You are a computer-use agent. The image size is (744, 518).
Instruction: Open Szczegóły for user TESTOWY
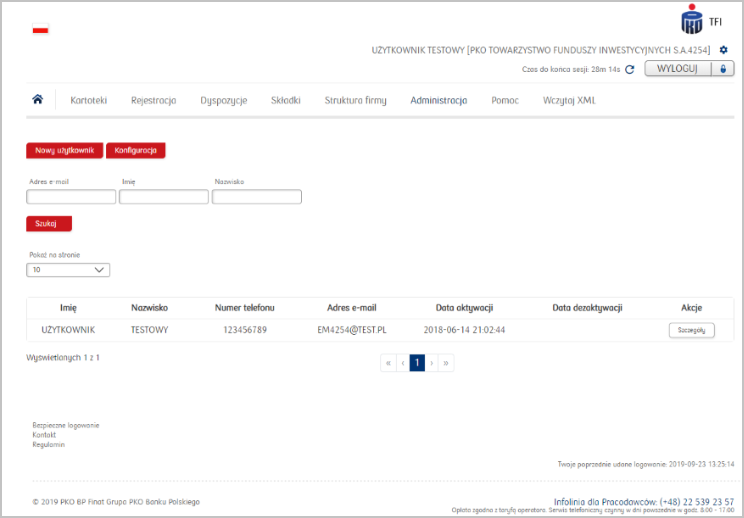pyautogui.click(x=692, y=330)
